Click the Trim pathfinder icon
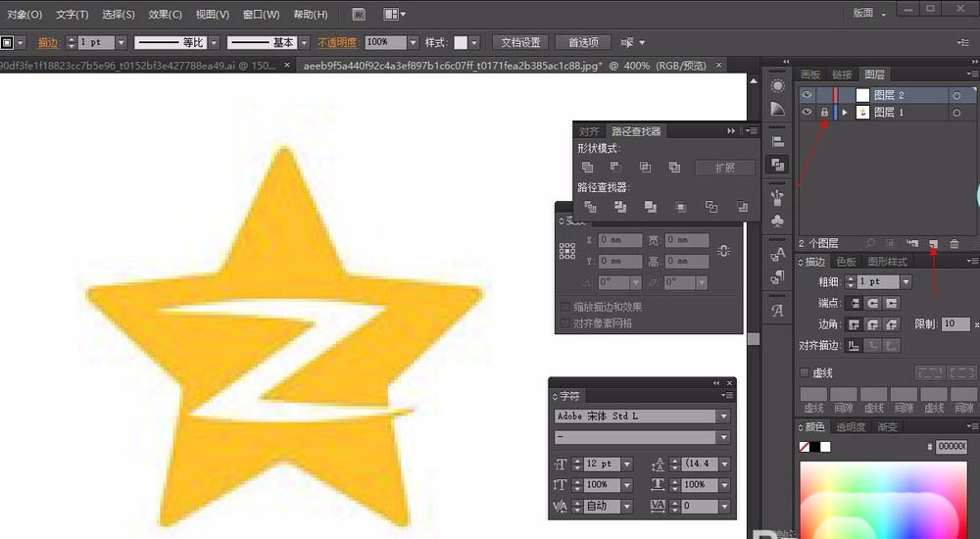Viewport: 980px width, 539px height. coord(620,207)
